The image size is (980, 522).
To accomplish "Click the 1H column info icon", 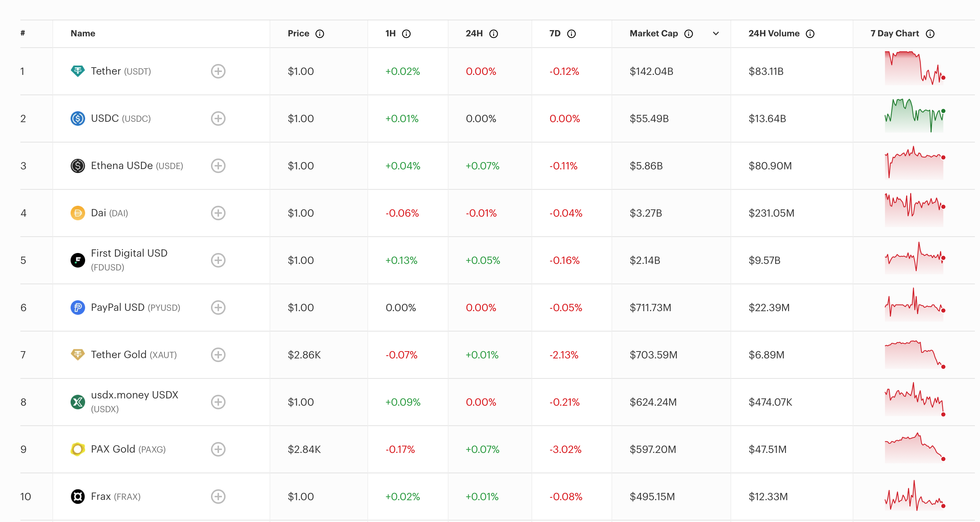I will (x=406, y=34).
